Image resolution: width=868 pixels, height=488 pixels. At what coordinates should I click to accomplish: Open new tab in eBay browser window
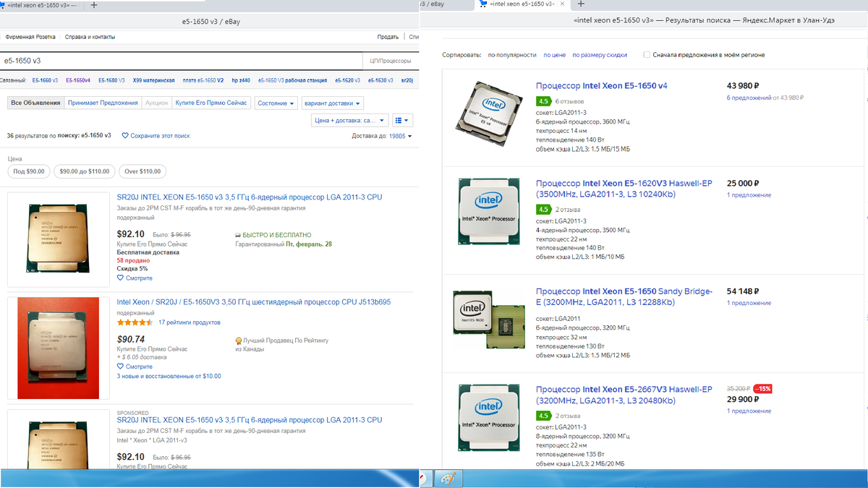94,5
